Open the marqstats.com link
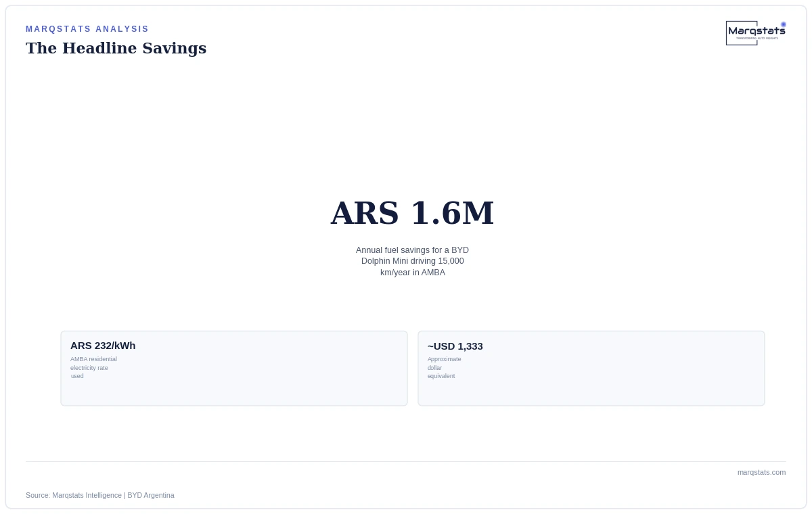This screenshot has height=514, width=812. 761,472
